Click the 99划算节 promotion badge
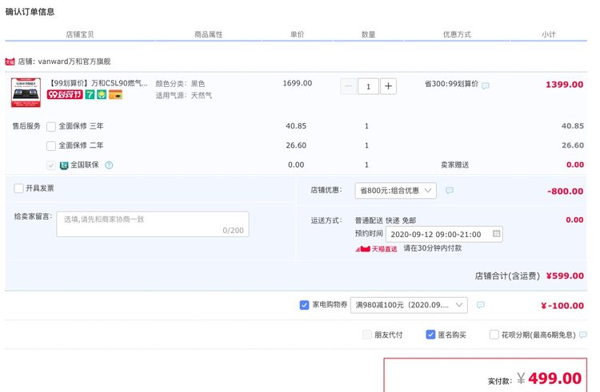This screenshot has height=392, width=600. [65, 95]
